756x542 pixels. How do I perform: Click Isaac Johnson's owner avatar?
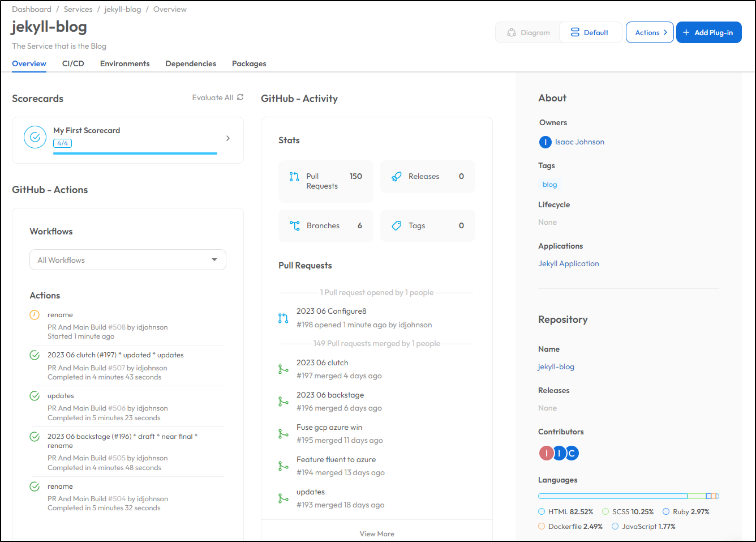coord(545,142)
